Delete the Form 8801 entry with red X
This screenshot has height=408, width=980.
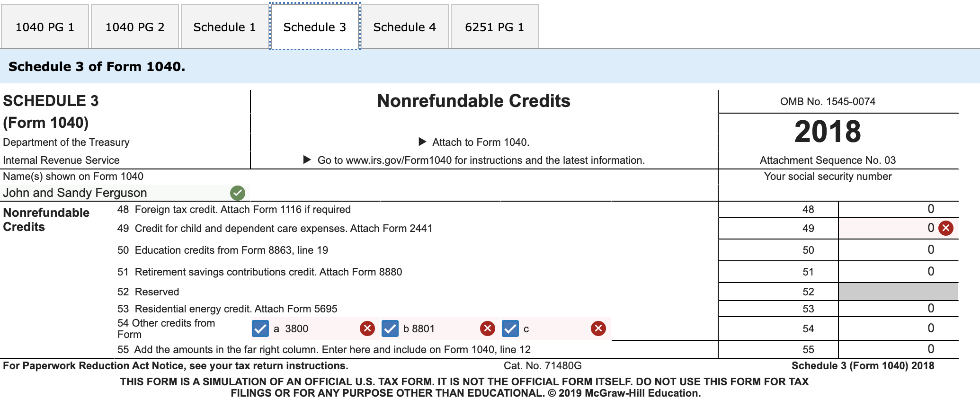click(488, 328)
